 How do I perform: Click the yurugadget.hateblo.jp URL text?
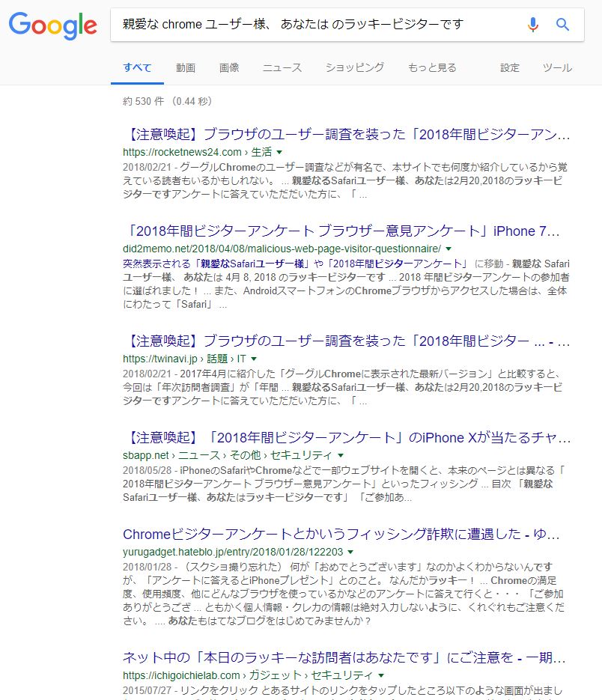[x=233, y=553]
